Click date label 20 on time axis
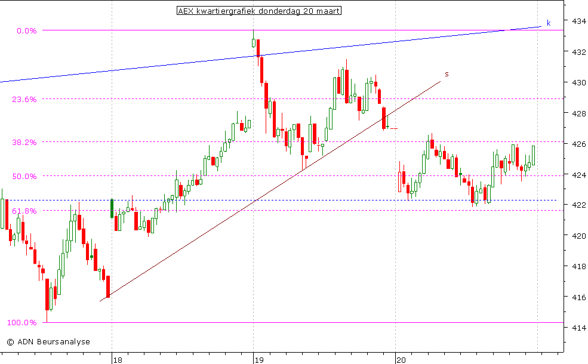Screen dimensions: 588x364 401,360
